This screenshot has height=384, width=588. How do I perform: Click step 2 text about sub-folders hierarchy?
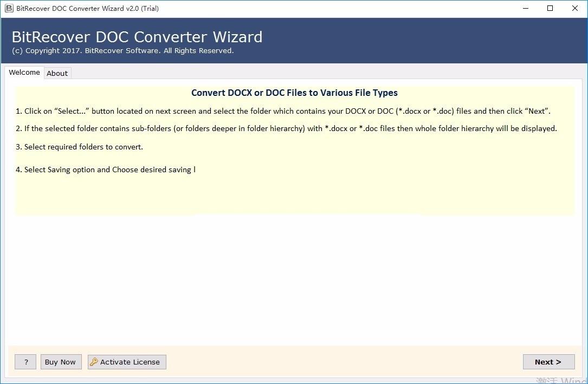(287, 128)
